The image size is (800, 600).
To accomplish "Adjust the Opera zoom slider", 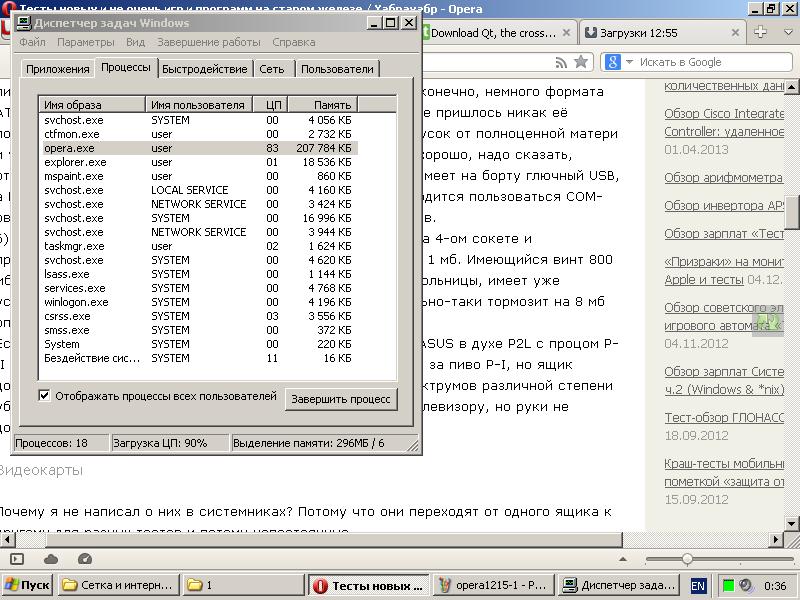I will coord(687,559).
